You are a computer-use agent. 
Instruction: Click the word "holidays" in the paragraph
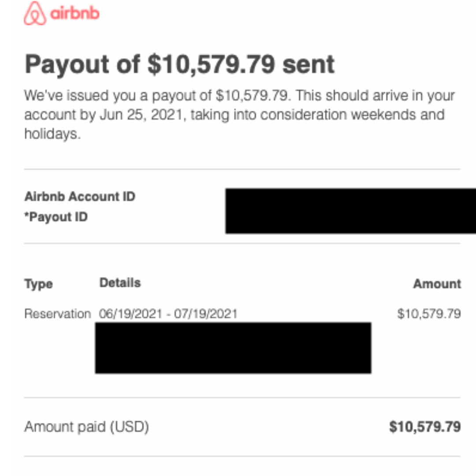(x=52, y=134)
